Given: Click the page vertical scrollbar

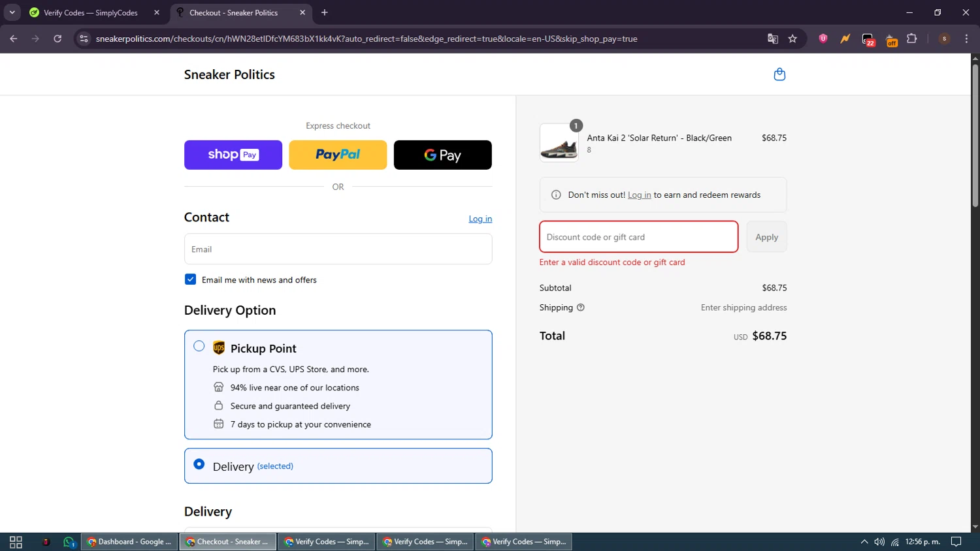Looking at the screenshot, I should click(x=975, y=136).
